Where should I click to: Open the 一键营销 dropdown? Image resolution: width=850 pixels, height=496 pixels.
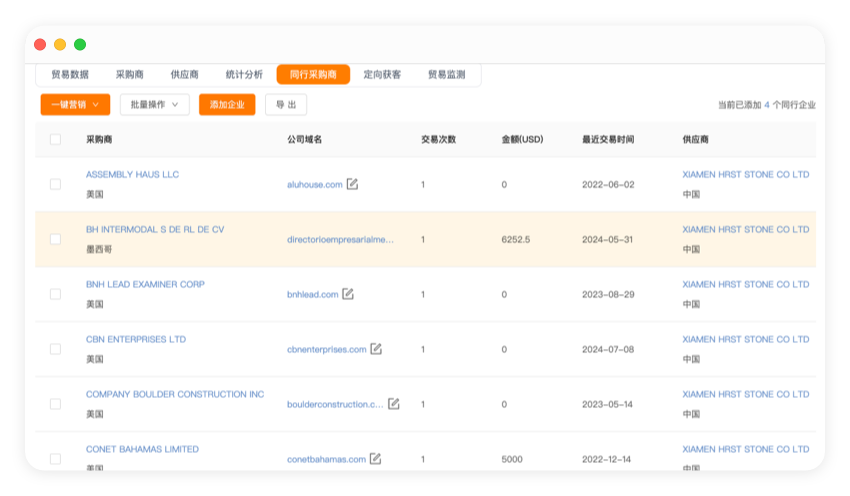(75, 104)
